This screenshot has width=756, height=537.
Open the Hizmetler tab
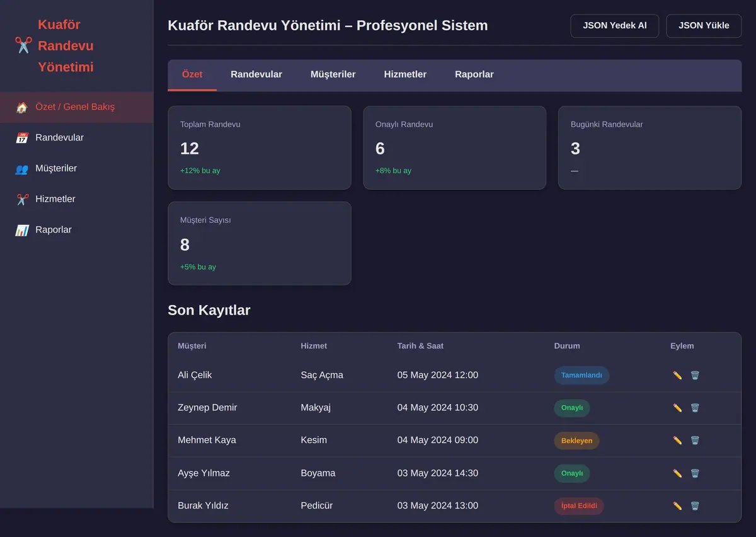tap(405, 74)
